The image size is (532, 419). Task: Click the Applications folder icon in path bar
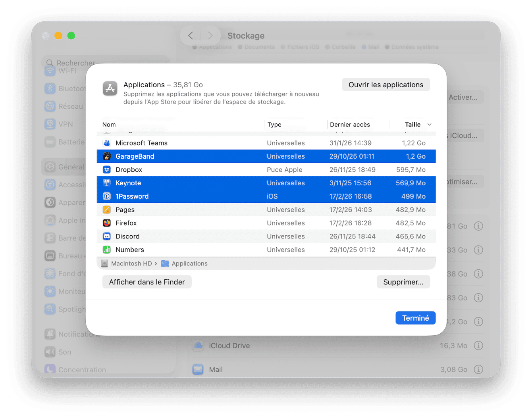pos(165,263)
